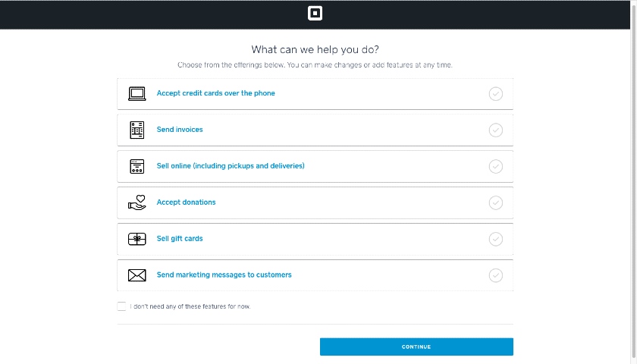
Task: Click the envelope marketing icon
Action: coord(137,275)
